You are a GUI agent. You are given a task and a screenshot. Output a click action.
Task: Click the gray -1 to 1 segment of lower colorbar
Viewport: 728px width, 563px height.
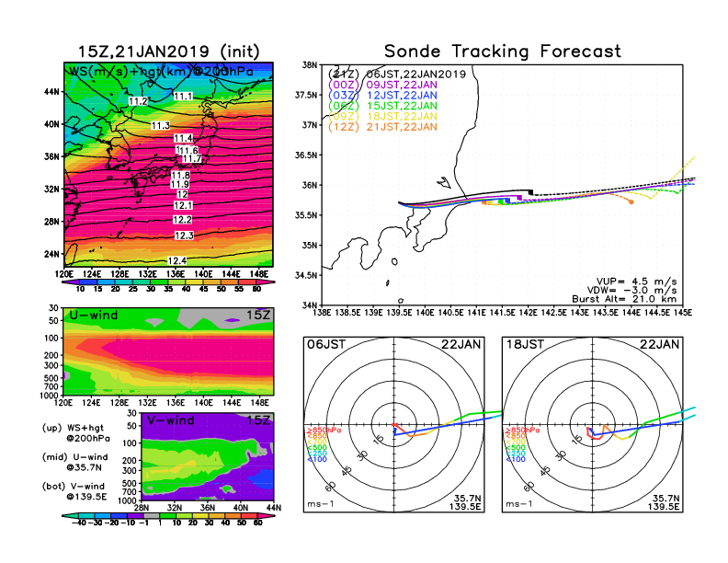152,515
